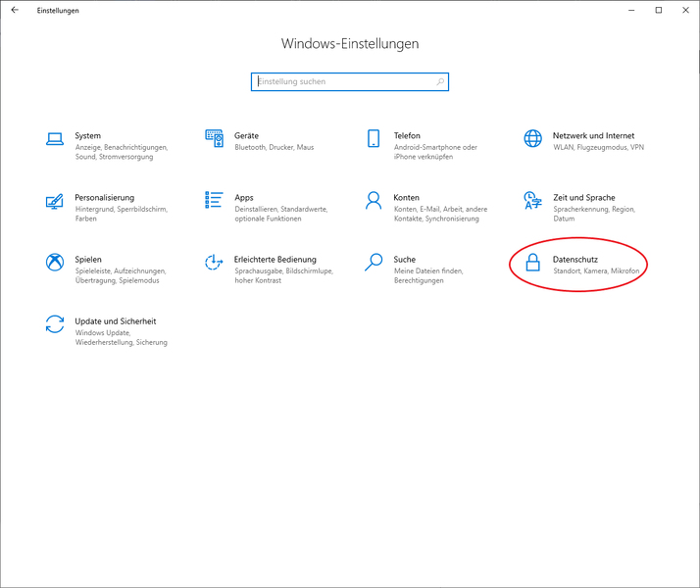This screenshot has width=700, height=588.
Task: Click 'Konten, E-Mail, Arbeit, andere Kontakte' description
Action: pyautogui.click(x=440, y=214)
